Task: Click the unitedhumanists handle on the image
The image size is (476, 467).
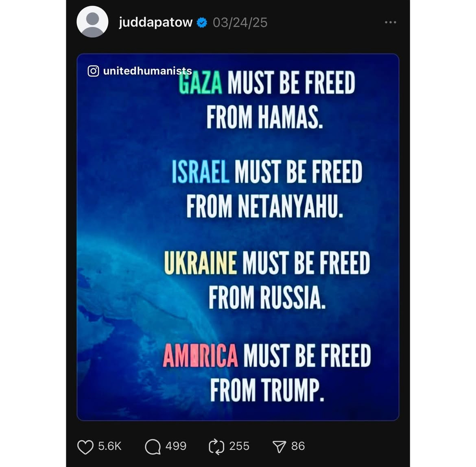Action: tap(148, 71)
